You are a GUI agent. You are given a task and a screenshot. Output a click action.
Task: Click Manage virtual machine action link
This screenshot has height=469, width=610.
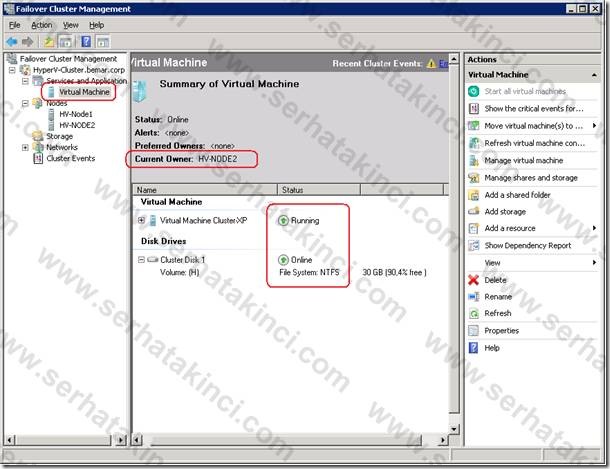pos(524,160)
